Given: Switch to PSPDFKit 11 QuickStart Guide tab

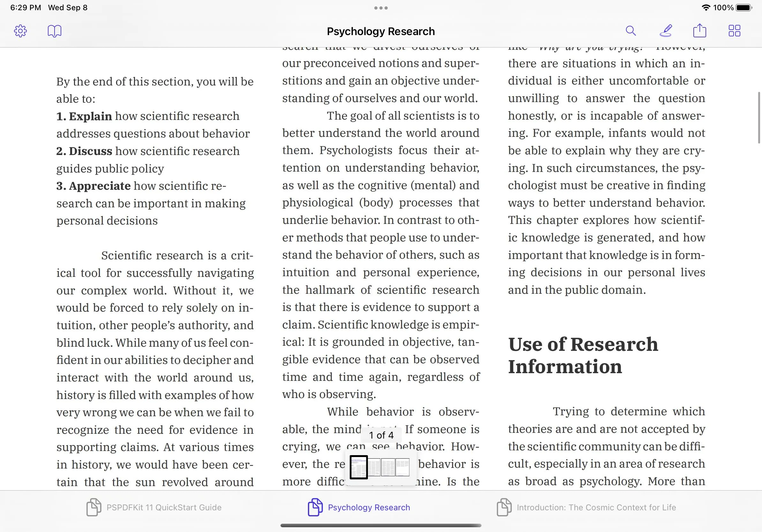Looking at the screenshot, I should [164, 507].
